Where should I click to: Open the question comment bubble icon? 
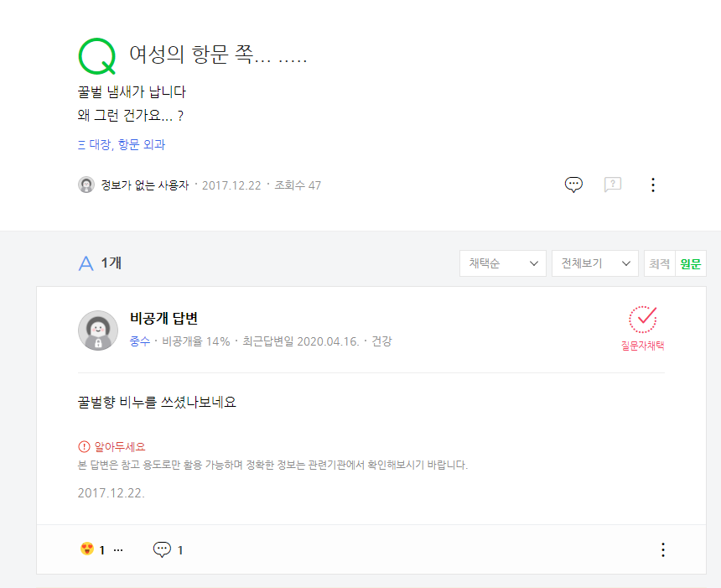coord(573,185)
